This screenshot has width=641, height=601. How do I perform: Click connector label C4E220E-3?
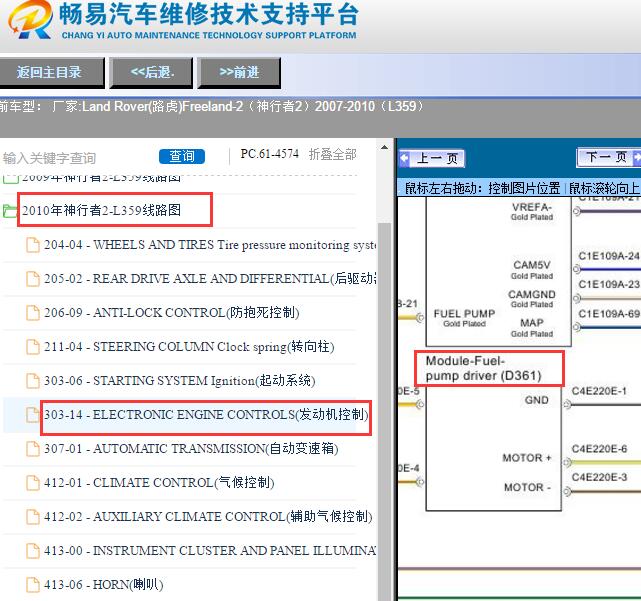click(x=599, y=478)
